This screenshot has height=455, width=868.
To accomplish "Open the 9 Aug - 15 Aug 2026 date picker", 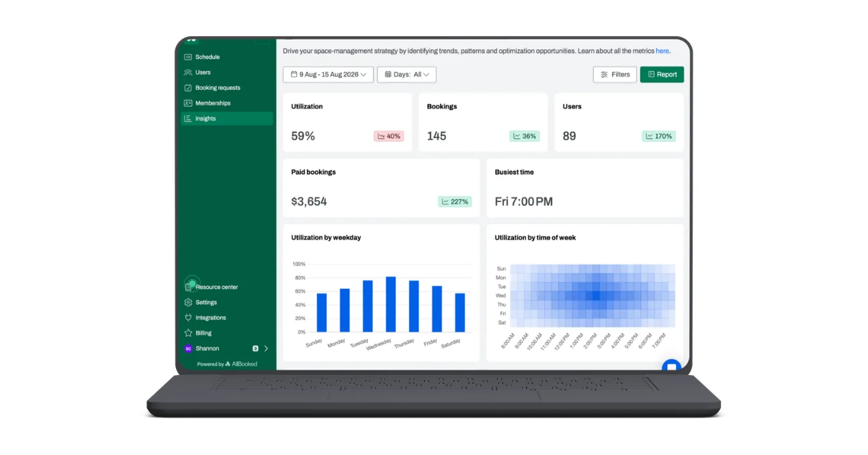I will [x=328, y=74].
